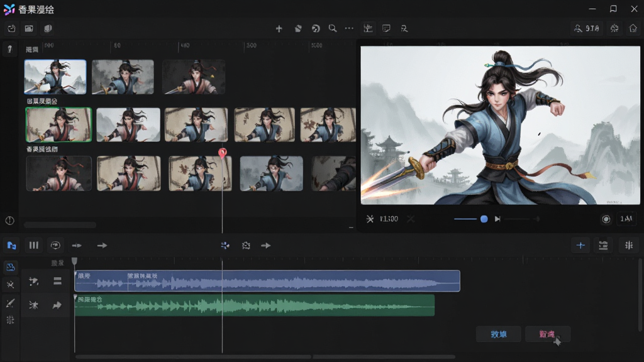
Task: Toggle the first control icon on green audio track
Action: tap(34, 305)
